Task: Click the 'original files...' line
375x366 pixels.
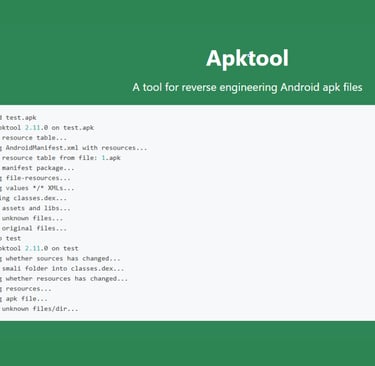Action: pos(33,228)
